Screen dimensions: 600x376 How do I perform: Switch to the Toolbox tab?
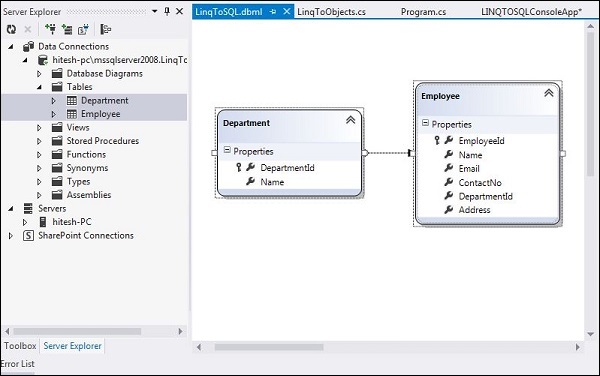[x=20, y=346]
